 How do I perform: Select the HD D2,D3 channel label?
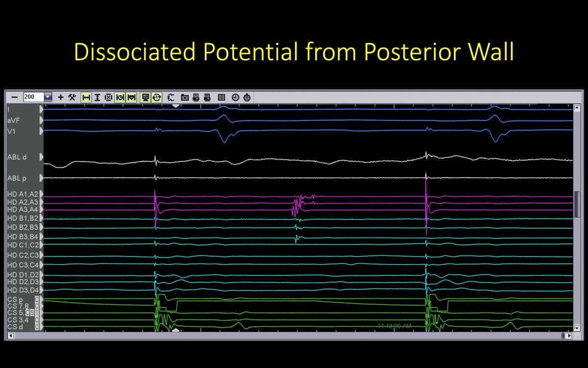click(x=23, y=282)
